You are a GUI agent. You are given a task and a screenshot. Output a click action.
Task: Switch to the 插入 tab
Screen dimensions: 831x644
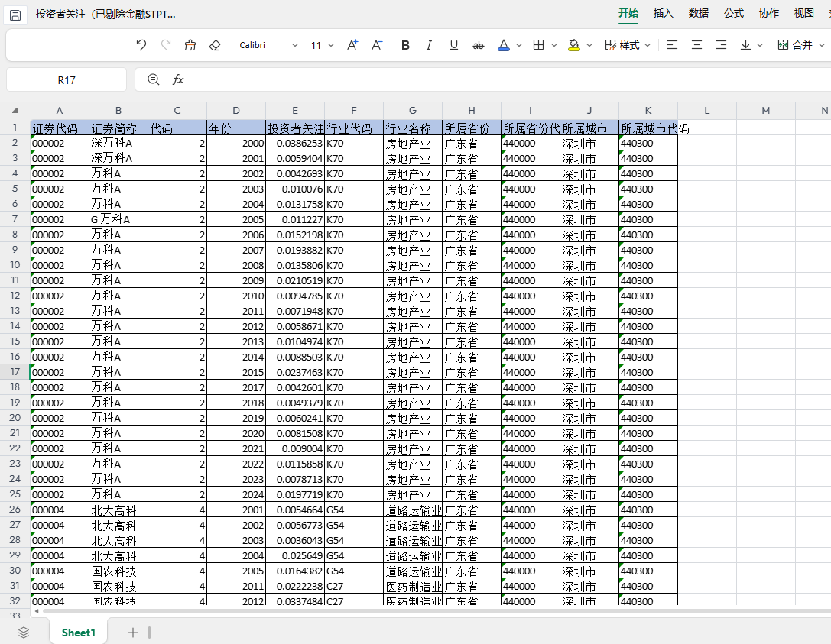tap(664, 13)
